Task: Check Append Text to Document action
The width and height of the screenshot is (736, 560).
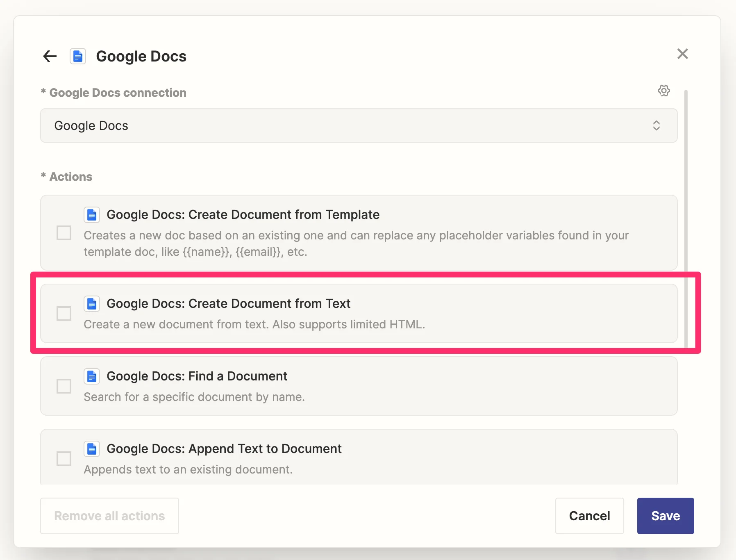Action: coord(64,459)
